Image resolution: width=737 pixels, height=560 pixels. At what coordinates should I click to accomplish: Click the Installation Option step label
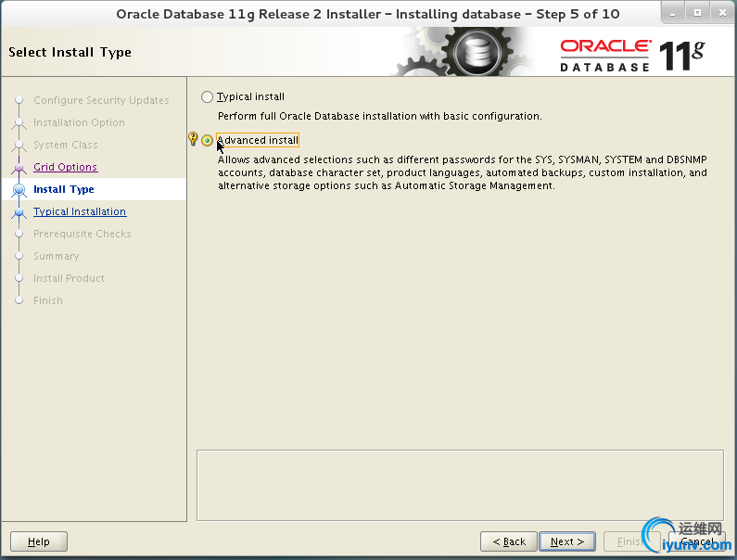pos(79,122)
